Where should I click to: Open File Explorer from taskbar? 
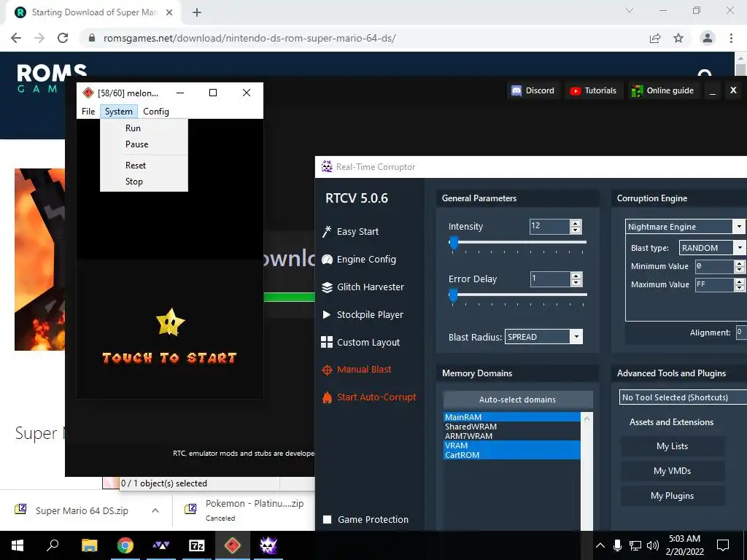(90, 545)
